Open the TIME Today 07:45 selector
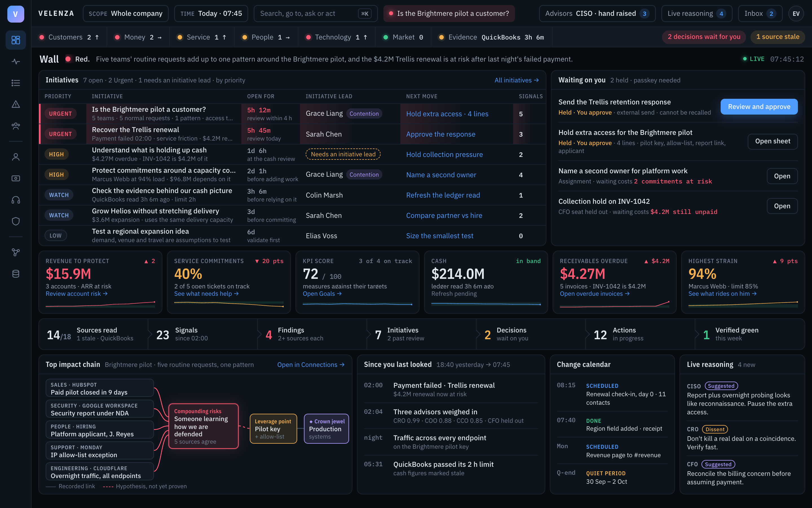The image size is (812, 508). tap(211, 14)
